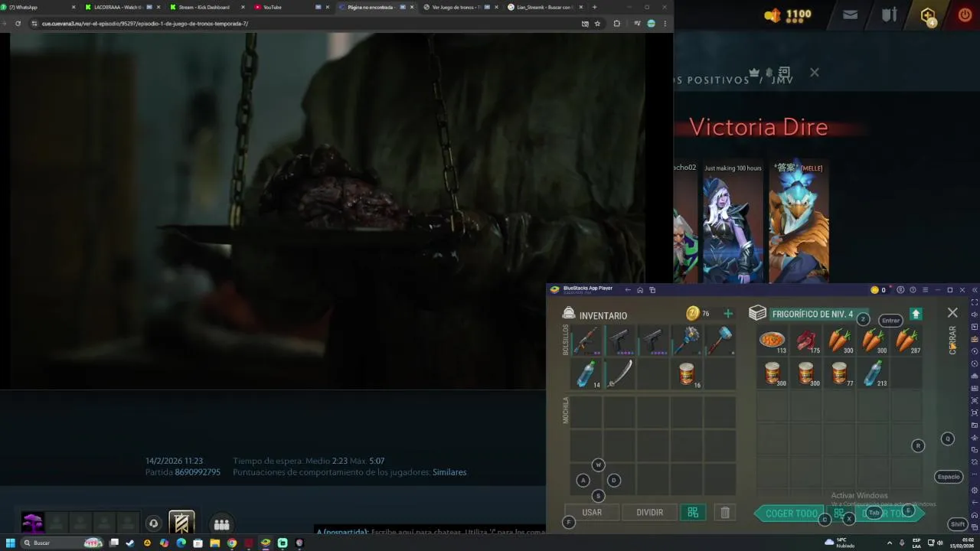Open the Windows Start menu
The image size is (980, 551).
pyautogui.click(x=11, y=543)
